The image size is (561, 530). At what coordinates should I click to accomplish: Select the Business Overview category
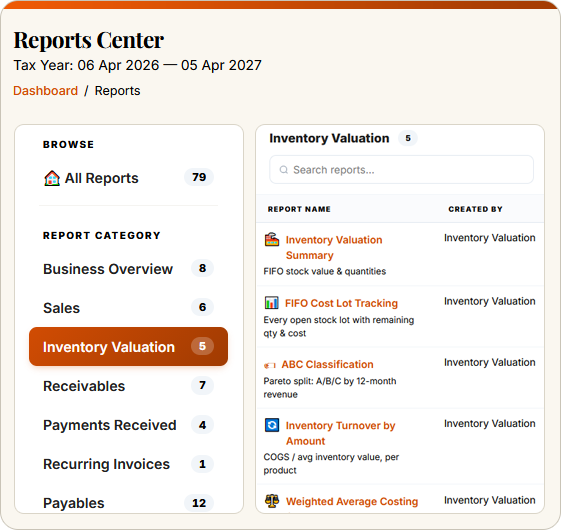pyautogui.click(x=128, y=269)
